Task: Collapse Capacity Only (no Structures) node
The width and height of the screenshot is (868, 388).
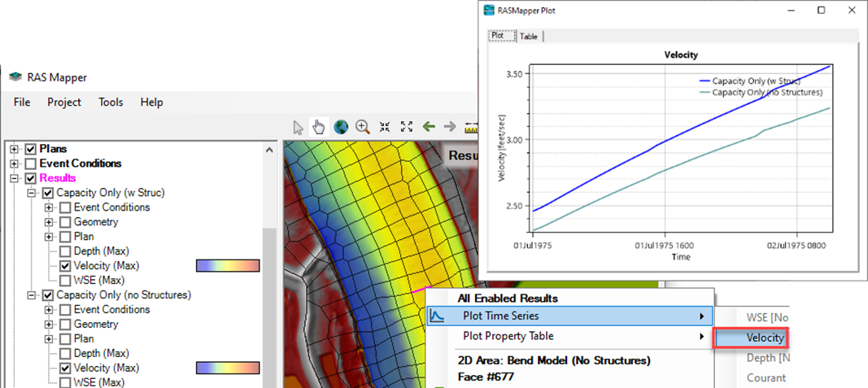Action: pos(32,295)
